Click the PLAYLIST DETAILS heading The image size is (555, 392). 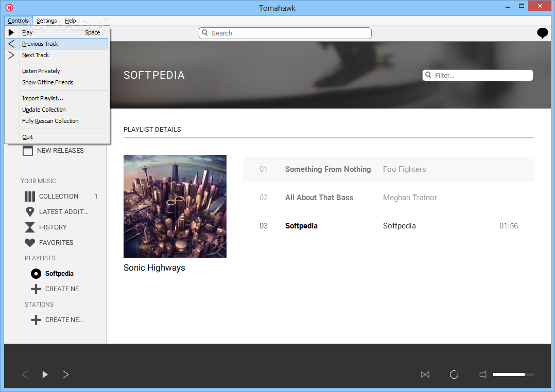(x=152, y=130)
